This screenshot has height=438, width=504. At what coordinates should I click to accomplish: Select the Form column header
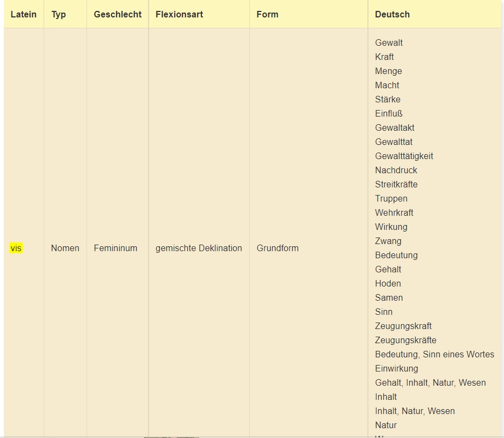267,14
